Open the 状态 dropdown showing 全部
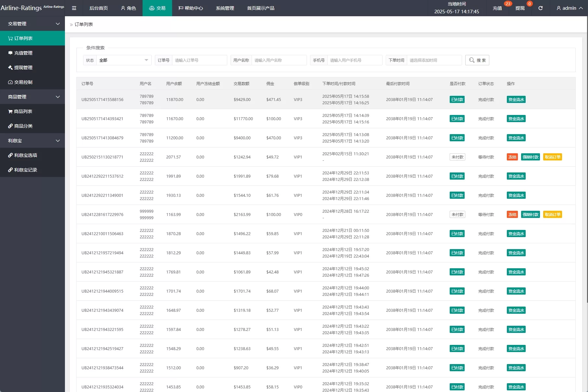 123,60
